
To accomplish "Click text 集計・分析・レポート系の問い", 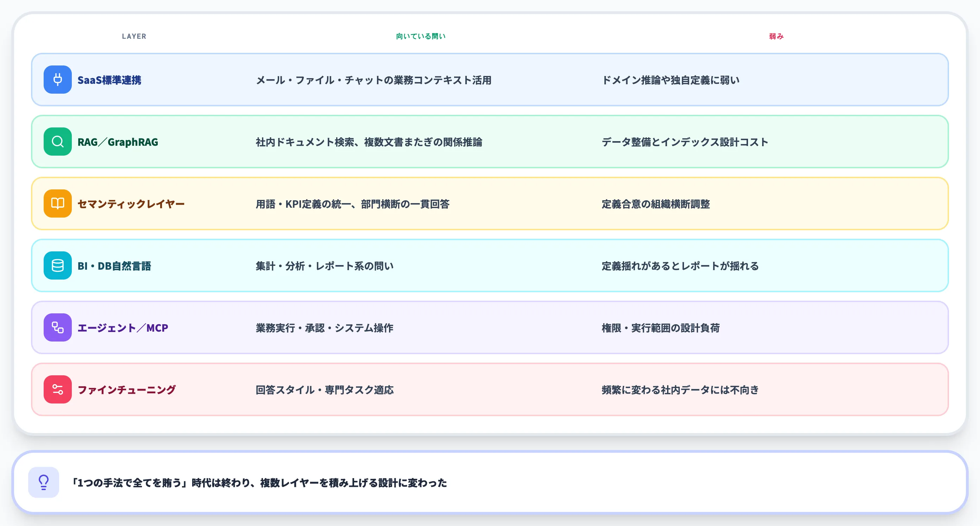I will (325, 266).
